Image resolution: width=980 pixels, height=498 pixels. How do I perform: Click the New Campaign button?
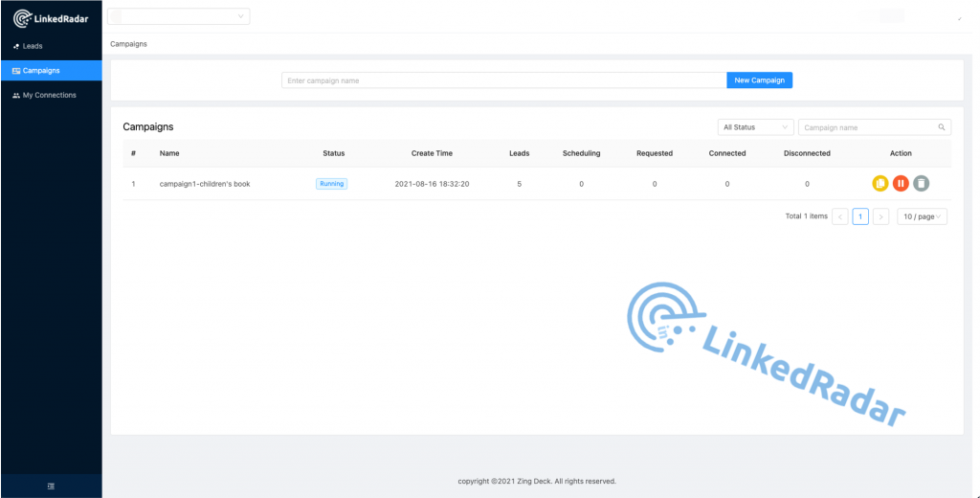coord(759,80)
